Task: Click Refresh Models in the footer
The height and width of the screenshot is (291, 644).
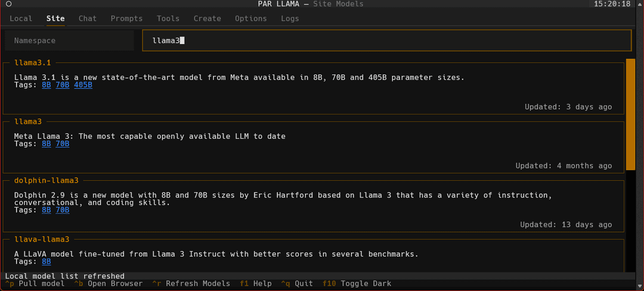Action: point(191,284)
